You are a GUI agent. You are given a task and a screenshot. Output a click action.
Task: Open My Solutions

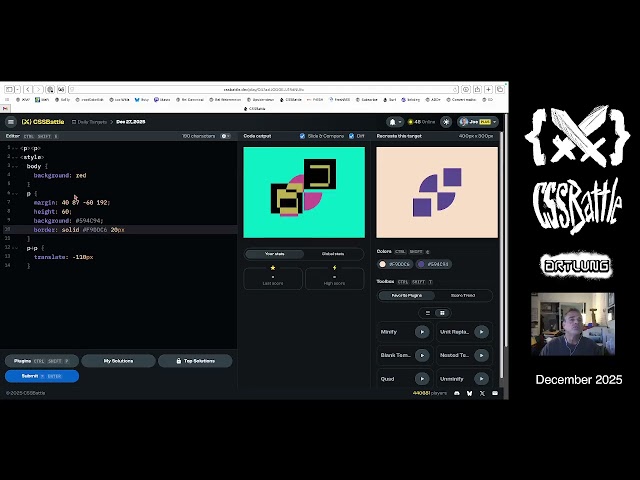pyautogui.click(x=118, y=361)
